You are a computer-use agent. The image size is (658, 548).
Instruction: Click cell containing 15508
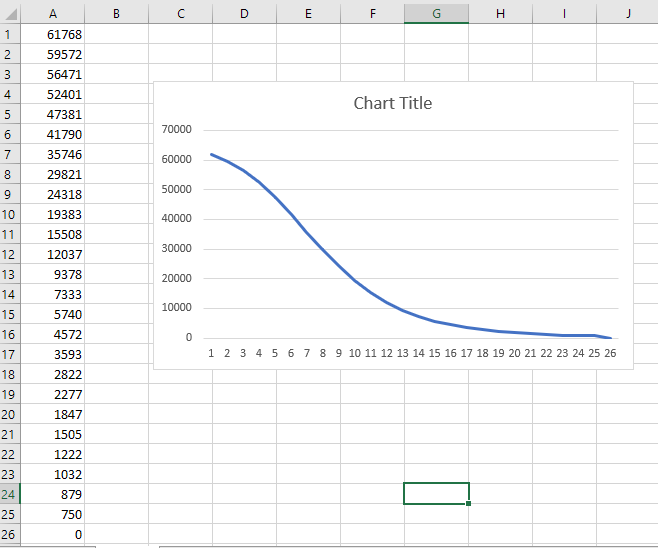(x=52, y=234)
